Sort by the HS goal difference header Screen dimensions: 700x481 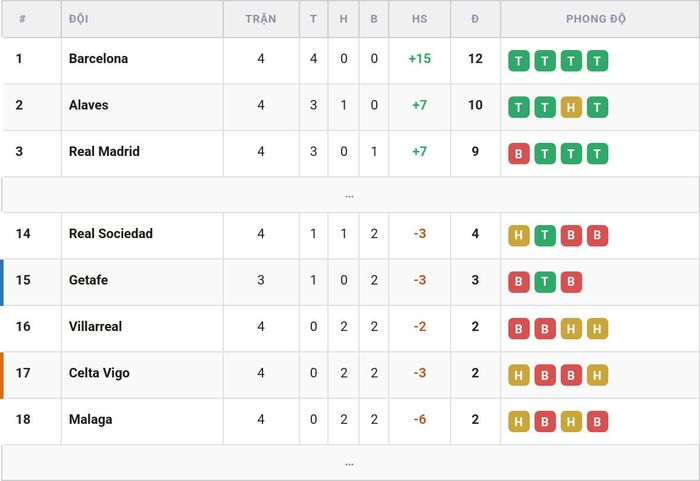[x=419, y=19]
